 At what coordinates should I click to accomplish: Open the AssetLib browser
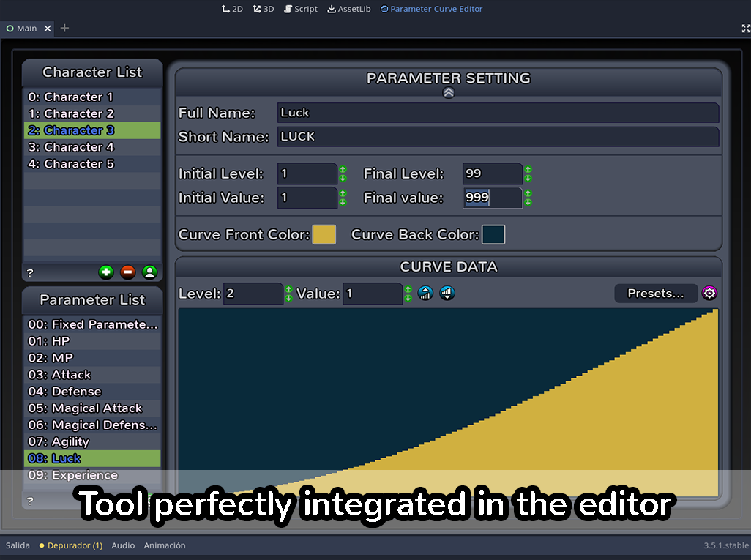(349, 9)
